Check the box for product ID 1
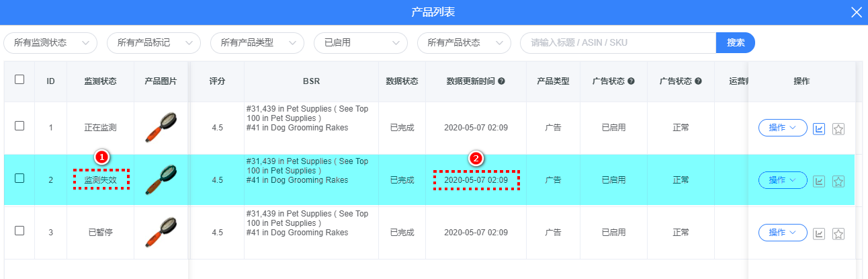 coord(19,126)
